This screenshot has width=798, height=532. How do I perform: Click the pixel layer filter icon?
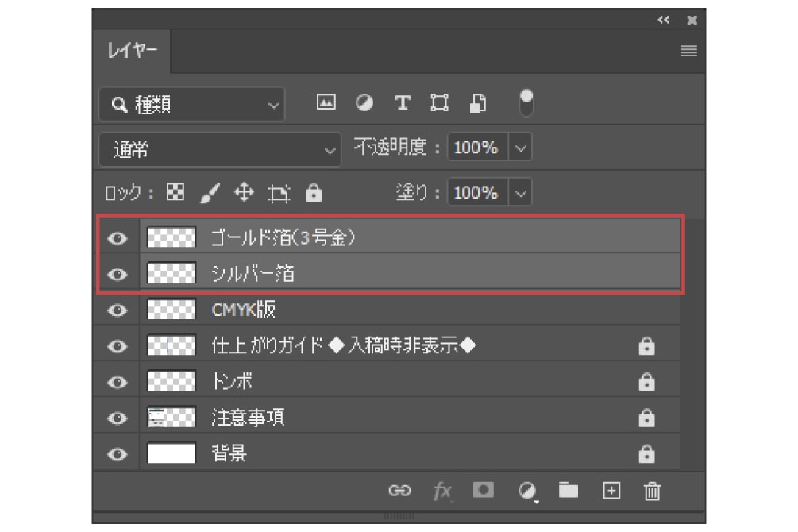click(x=326, y=103)
